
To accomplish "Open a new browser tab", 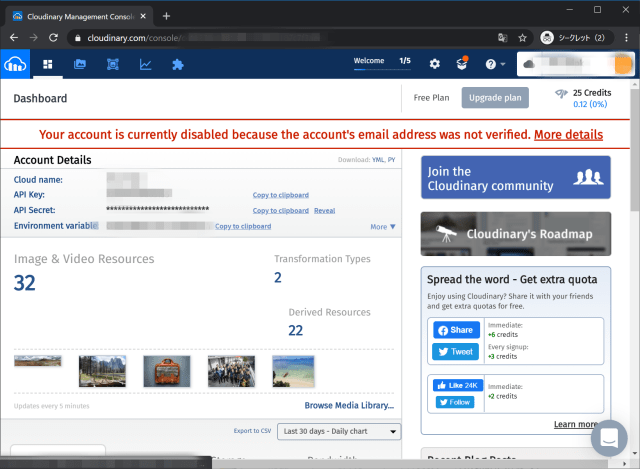I will [x=166, y=16].
